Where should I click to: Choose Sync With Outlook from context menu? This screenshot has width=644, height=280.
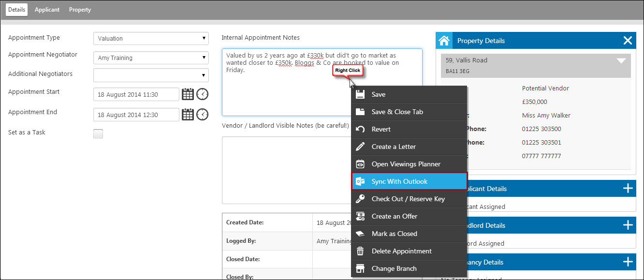pos(409,181)
